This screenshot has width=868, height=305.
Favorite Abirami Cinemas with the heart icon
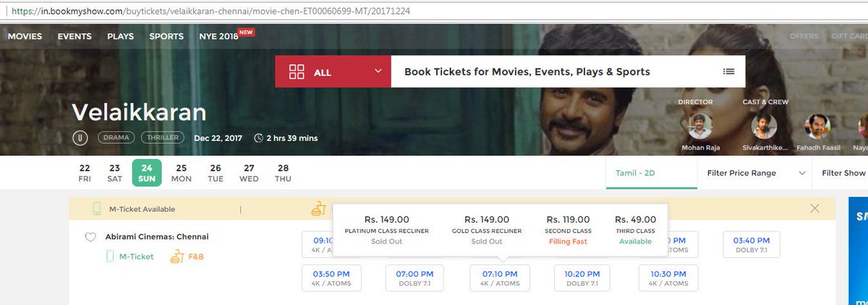pyautogui.click(x=90, y=237)
